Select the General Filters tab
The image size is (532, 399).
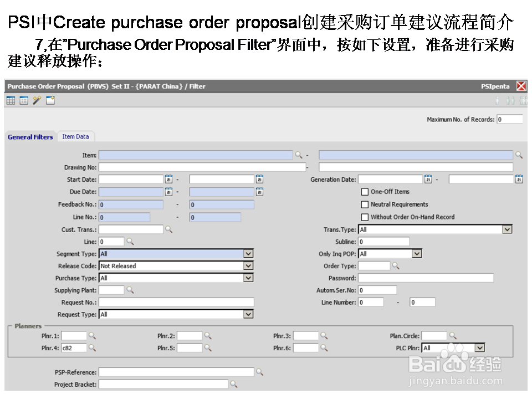pos(30,136)
